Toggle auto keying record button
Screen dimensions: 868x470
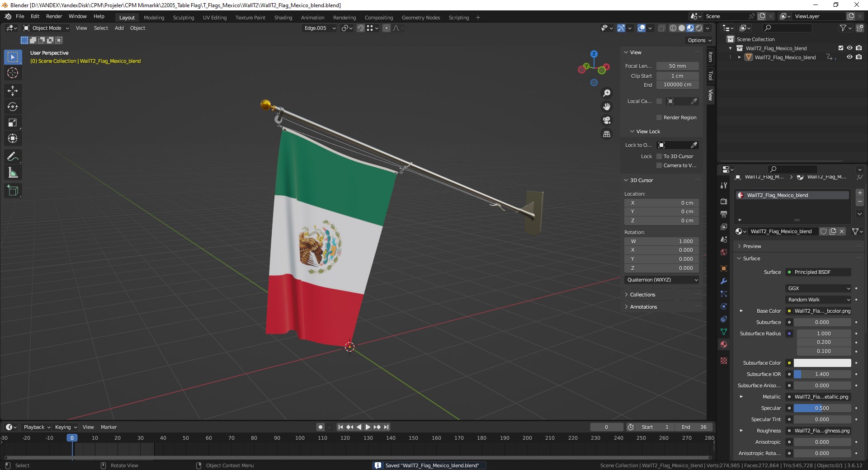[x=321, y=427]
